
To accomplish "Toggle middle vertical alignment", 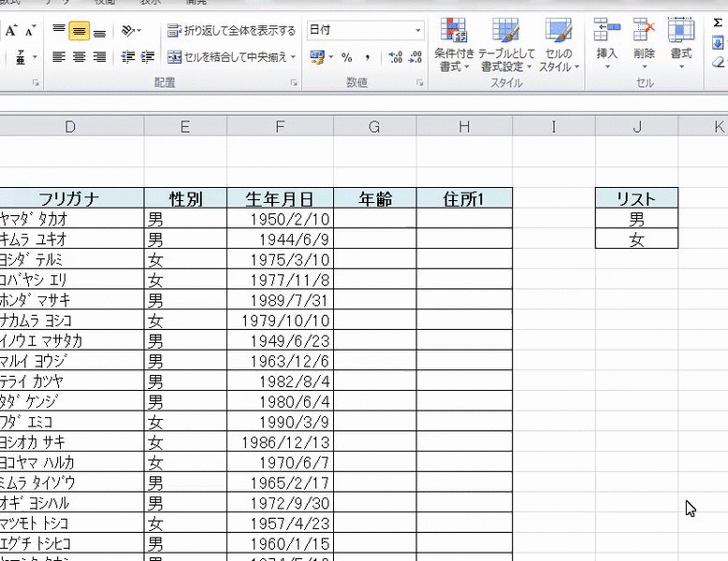I will (x=79, y=31).
